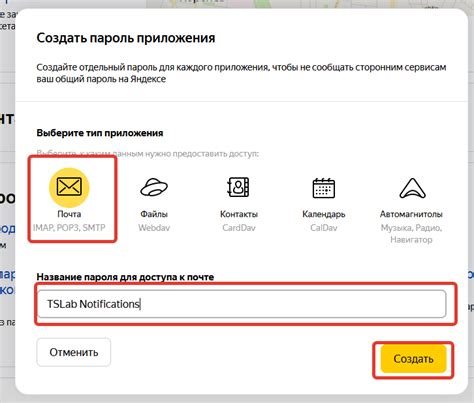
Task: Click the IMAP, POP3, SMTP caption
Action: click(69, 228)
